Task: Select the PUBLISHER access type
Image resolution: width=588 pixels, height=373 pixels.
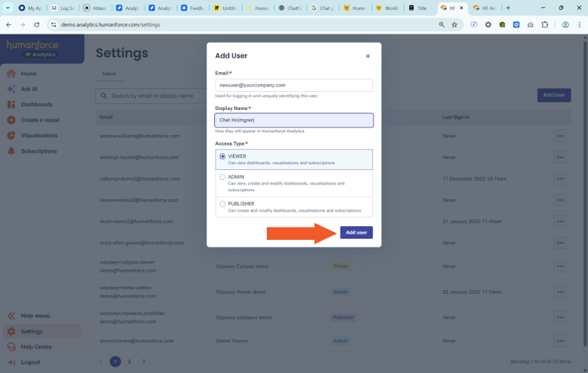Action: [222, 204]
